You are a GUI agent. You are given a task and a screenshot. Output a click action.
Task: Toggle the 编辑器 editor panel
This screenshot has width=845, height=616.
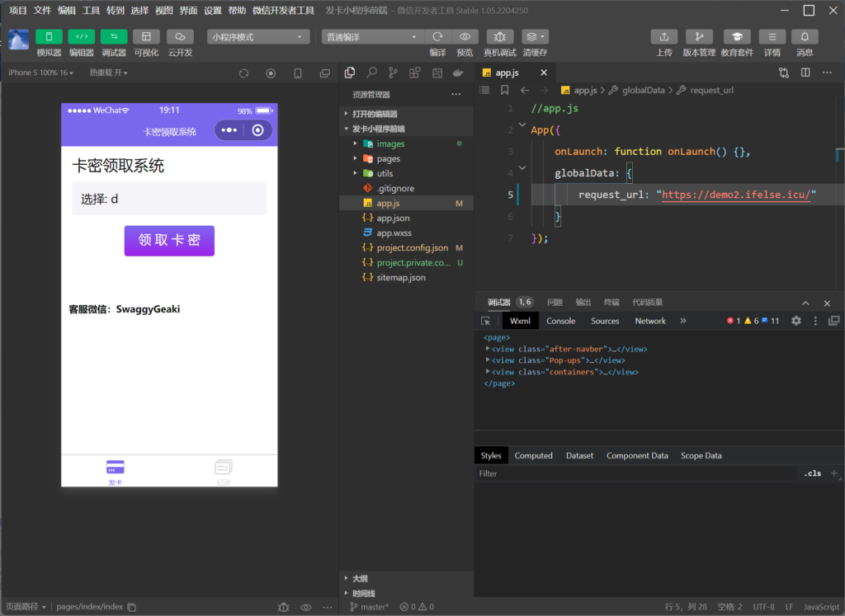point(81,37)
